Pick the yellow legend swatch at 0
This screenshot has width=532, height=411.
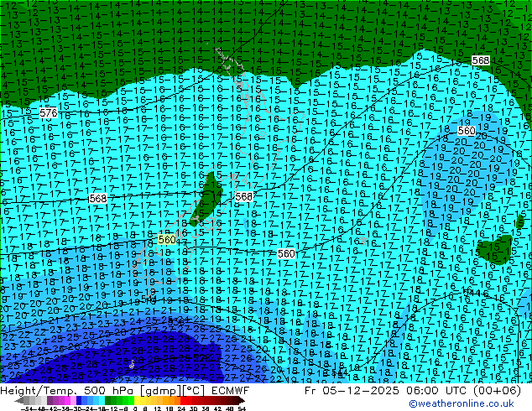click(x=137, y=400)
